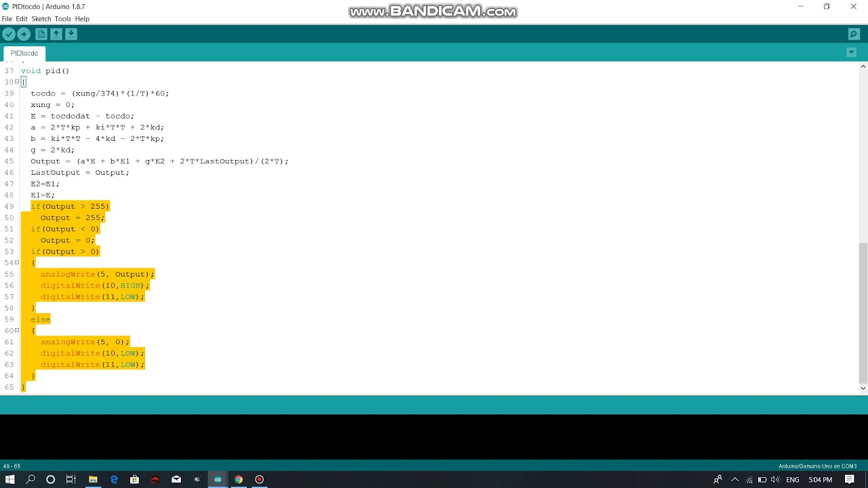Create a new sketch with New icon
The width and height of the screenshot is (868, 488).
tap(41, 34)
